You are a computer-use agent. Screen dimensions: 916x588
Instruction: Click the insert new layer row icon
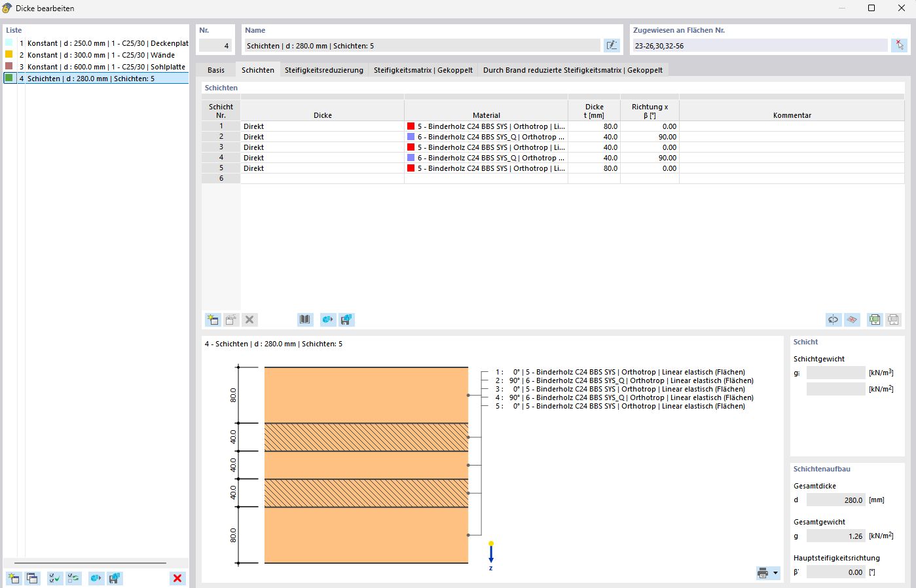[212, 320]
